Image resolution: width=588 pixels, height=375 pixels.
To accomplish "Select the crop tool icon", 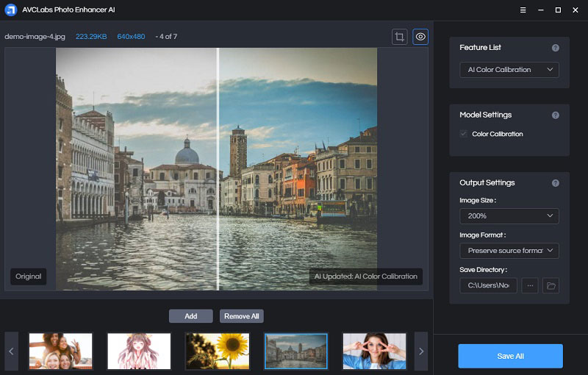I will pos(399,37).
